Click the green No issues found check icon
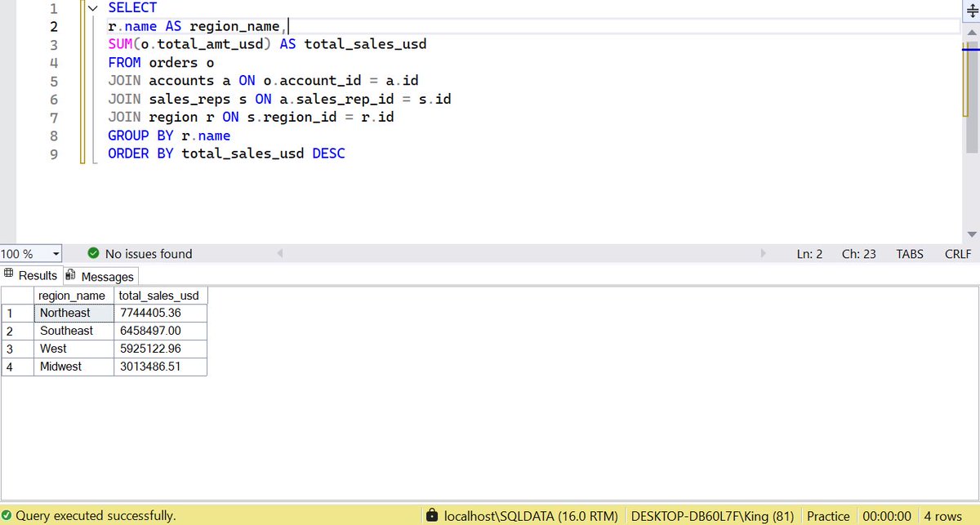 point(92,254)
